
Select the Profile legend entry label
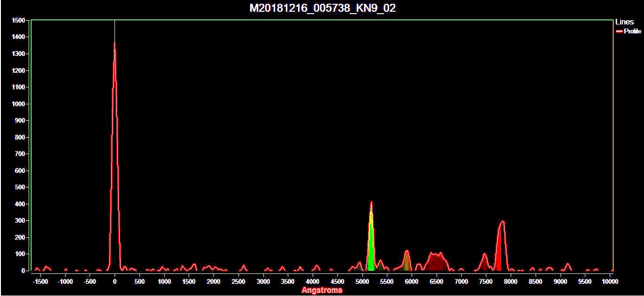(632, 31)
